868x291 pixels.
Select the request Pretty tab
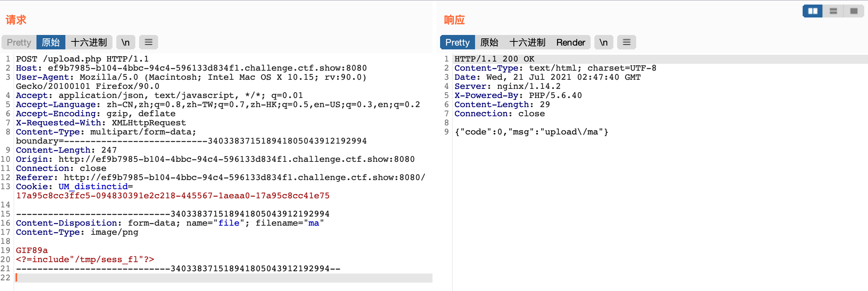coord(19,42)
